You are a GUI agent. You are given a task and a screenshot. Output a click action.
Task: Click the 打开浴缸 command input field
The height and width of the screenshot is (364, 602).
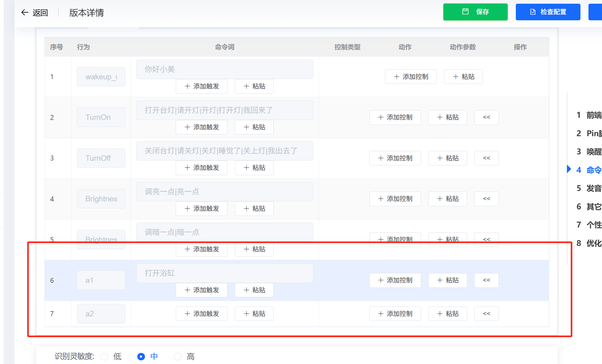[224, 273]
